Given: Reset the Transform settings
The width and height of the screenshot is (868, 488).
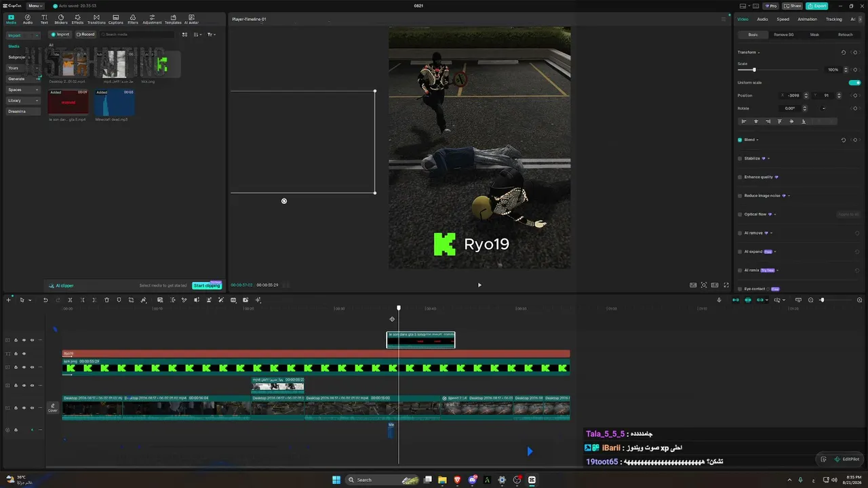Looking at the screenshot, I should coord(844,52).
